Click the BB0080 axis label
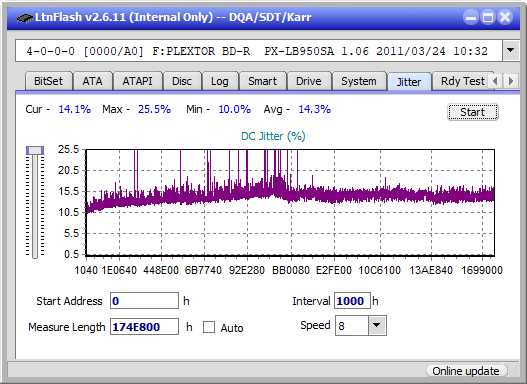527x384 pixels. [x=290, y=270]
